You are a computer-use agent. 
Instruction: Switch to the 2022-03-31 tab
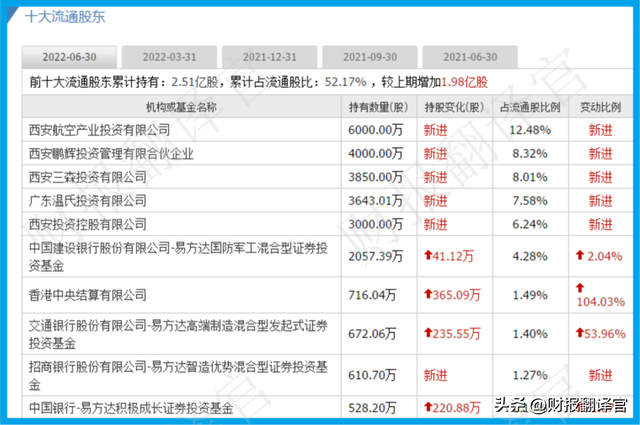169,57
